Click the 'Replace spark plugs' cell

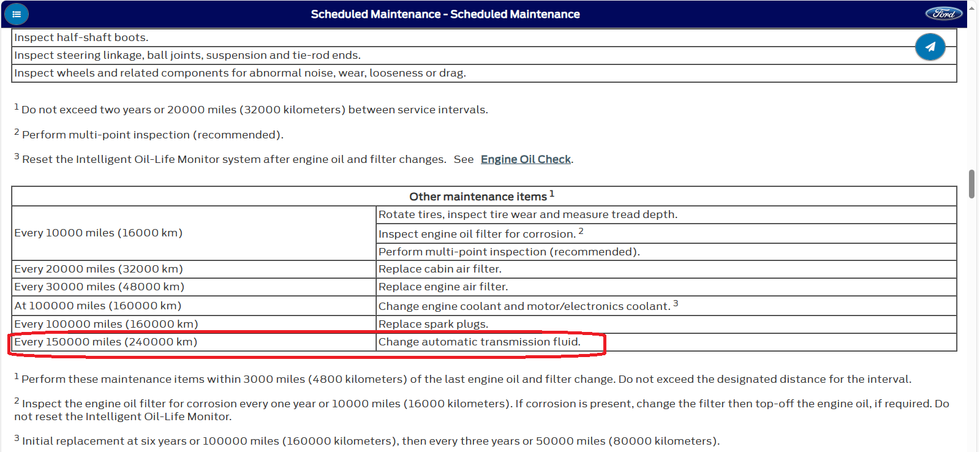tap(433, 324)
